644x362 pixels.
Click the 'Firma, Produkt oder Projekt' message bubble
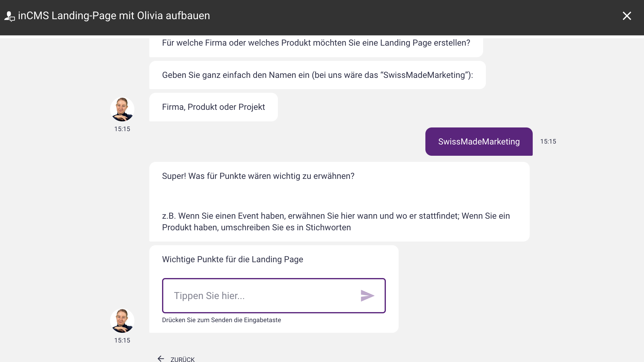213,107
